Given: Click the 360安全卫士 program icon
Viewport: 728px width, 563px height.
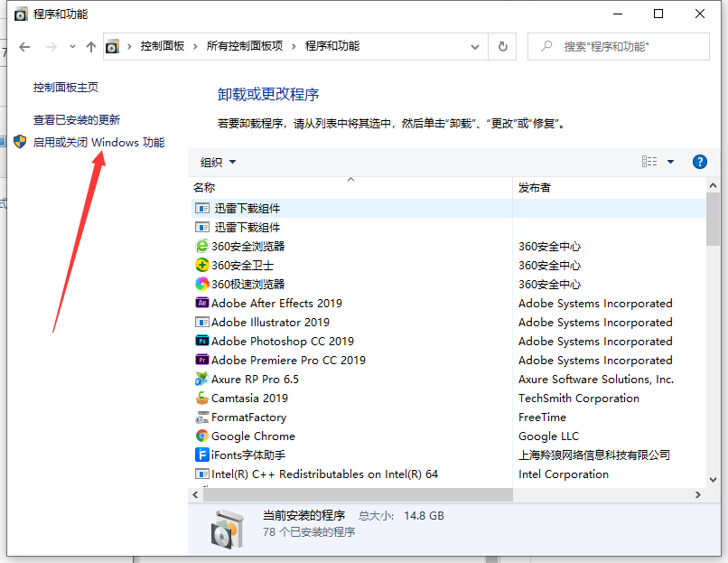Looking at the screenshot, I should [x=202, y=266].
